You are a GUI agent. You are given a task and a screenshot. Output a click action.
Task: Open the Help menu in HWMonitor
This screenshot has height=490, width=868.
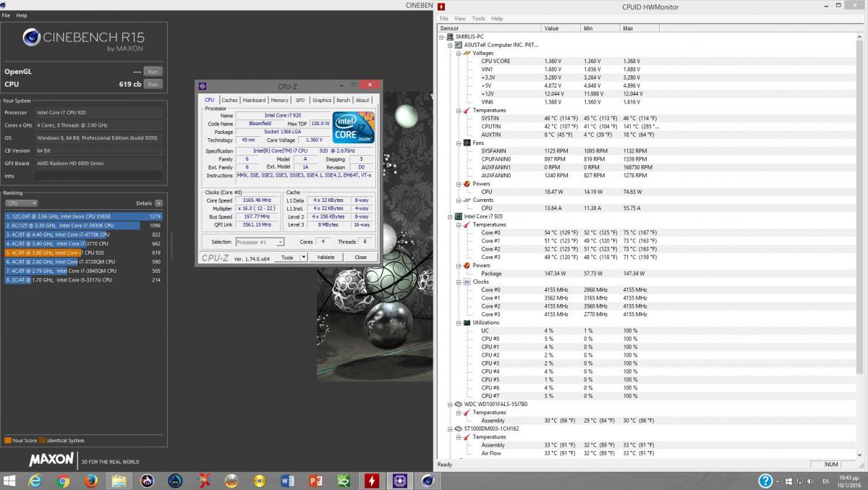point(497,18)
